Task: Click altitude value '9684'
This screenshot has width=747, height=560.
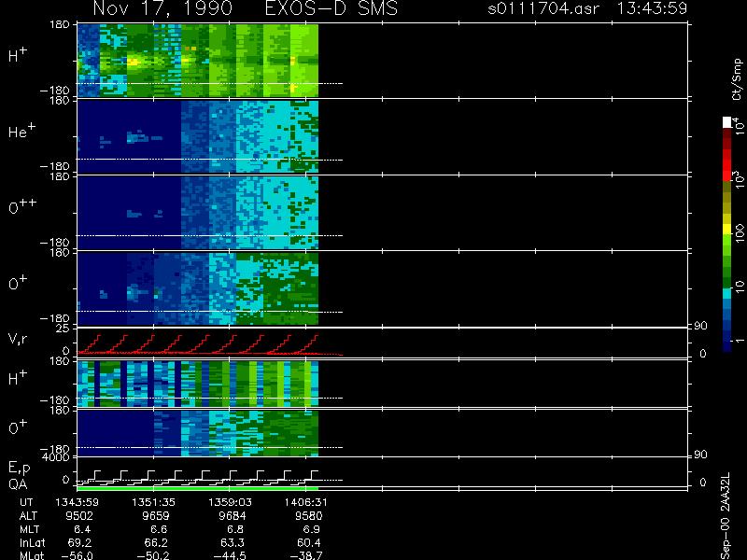Action: [232, 516]
